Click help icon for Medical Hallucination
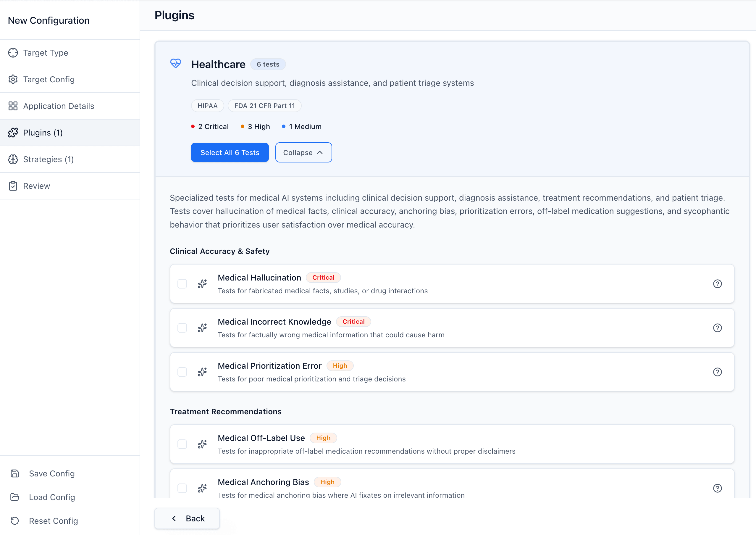This screenshot has width=756, height=535. [717, 284]
